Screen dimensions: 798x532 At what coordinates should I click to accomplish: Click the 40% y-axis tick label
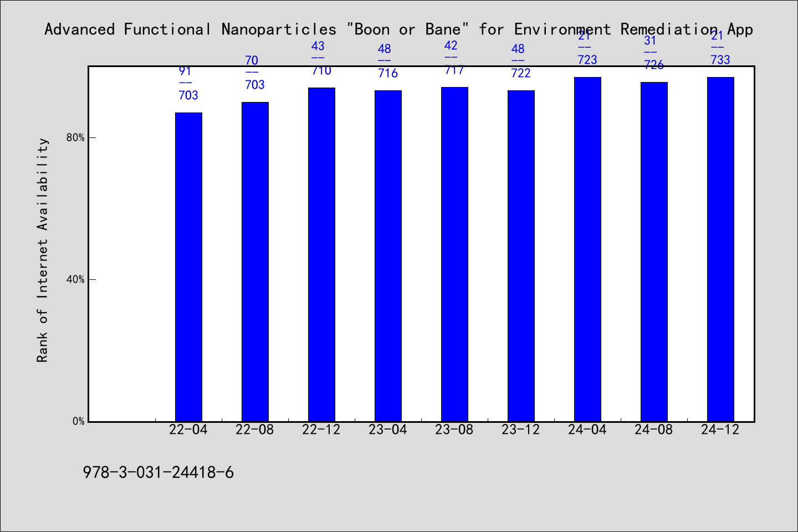tap(75, 279)
